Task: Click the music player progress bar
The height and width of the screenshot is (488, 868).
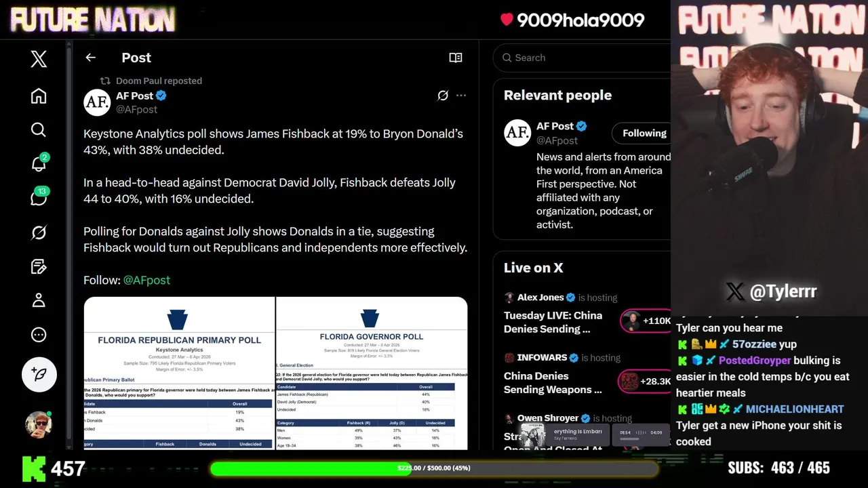Action: point(640,439)
